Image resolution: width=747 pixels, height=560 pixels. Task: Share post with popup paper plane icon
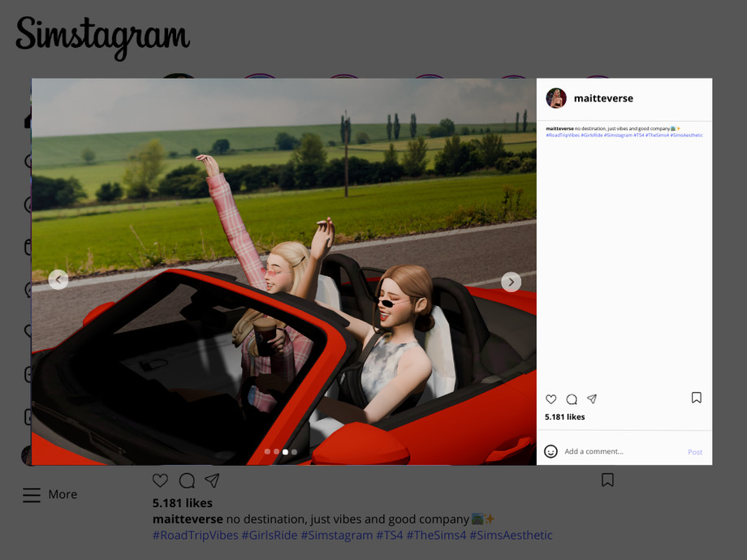[x=592, y=399]
